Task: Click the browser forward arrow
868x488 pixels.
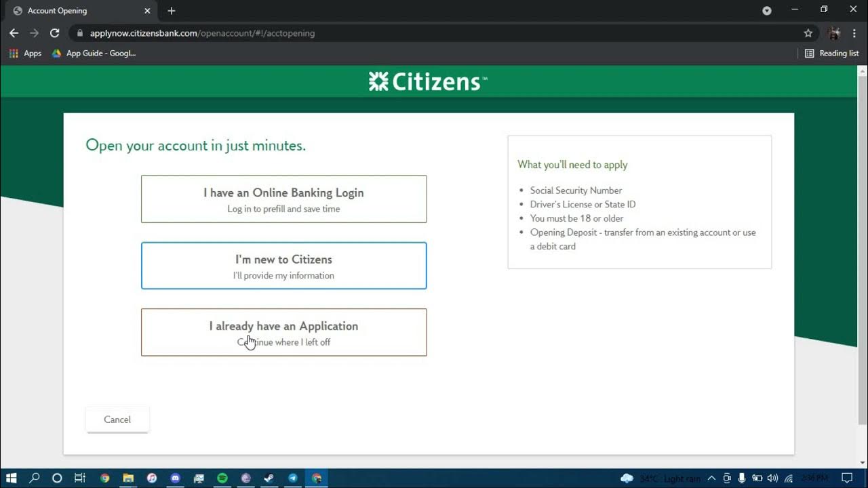Action: point(34,33)
